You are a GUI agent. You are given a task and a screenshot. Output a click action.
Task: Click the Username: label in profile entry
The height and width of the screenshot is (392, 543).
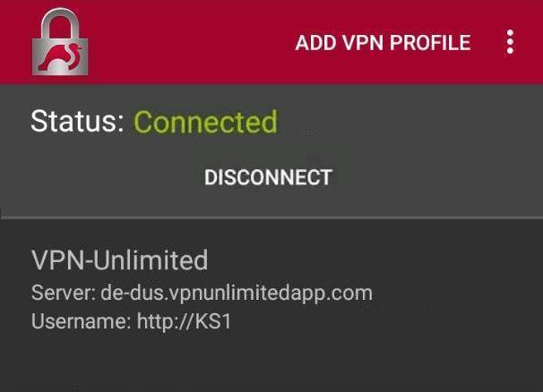[x=81, y=321]
